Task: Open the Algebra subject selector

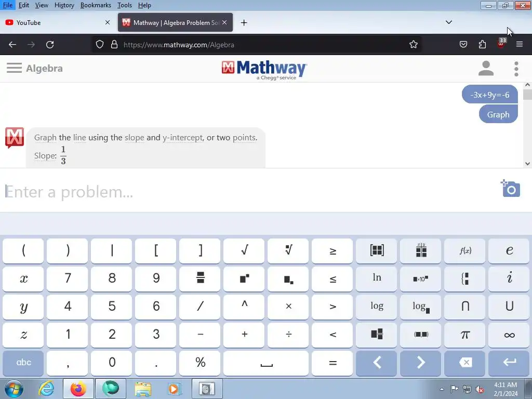Action: (x=45, y=68)
